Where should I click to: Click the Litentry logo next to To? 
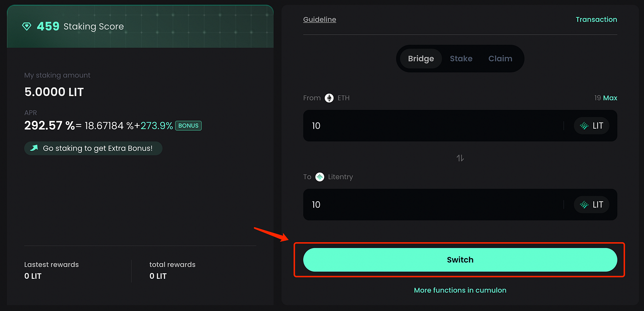click(x=320, y=177)
